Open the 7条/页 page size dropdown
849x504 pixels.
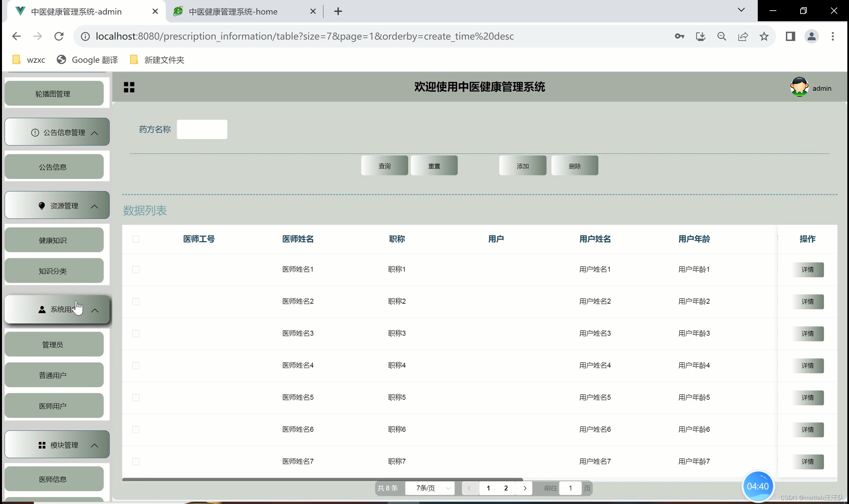[430, 488]
